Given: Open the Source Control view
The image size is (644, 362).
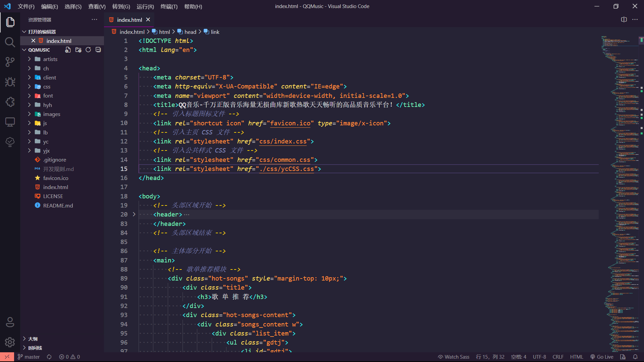Looking at the screenshot, I should (x=10, y=62).
